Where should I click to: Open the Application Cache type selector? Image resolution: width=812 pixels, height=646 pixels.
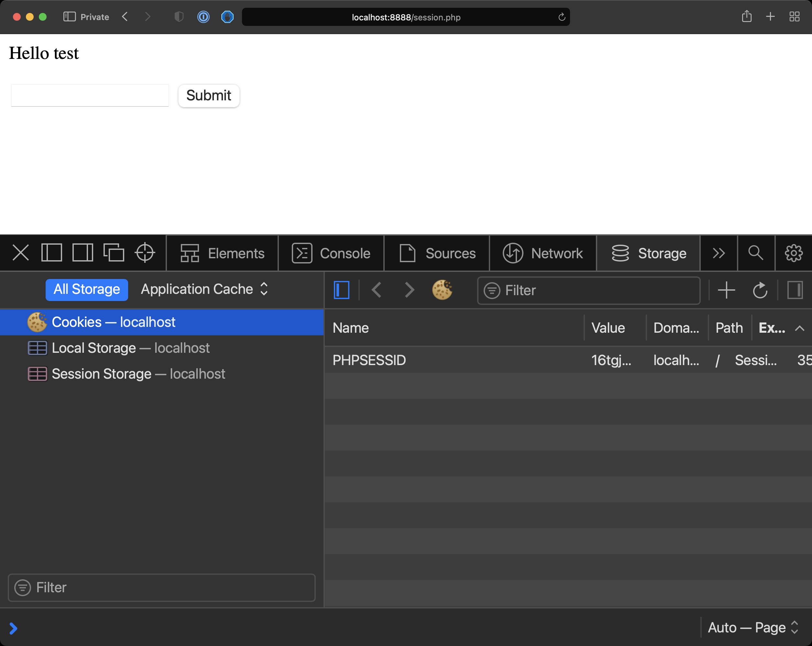click(204, 289)
